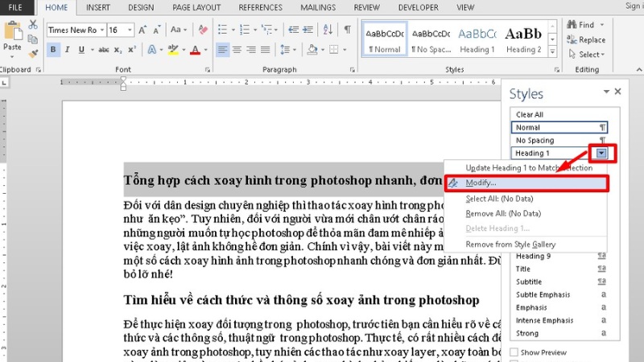The image size is (644, 362).
Task: Open the font size dropdown
Action: point(130,30)
